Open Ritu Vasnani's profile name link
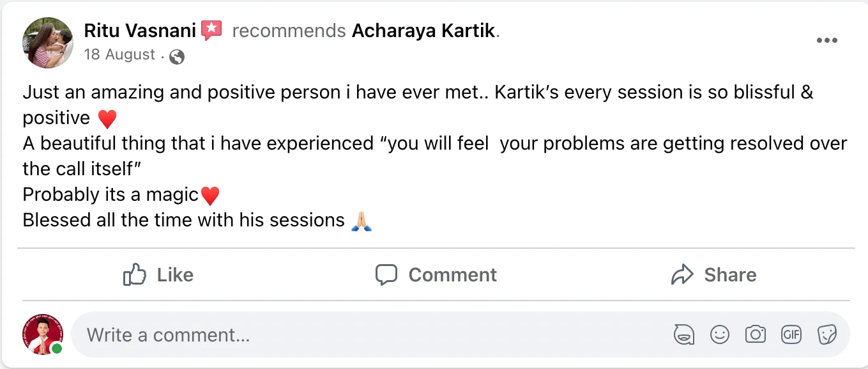 click(x=140, y=30)
